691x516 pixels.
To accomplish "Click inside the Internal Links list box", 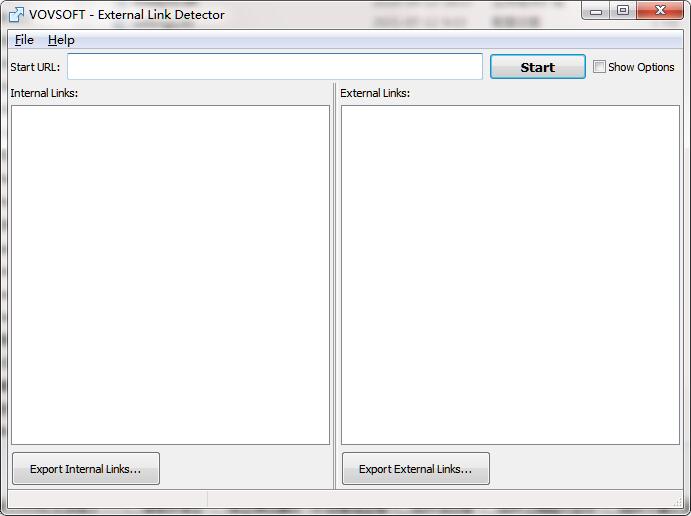I will 170,275.
